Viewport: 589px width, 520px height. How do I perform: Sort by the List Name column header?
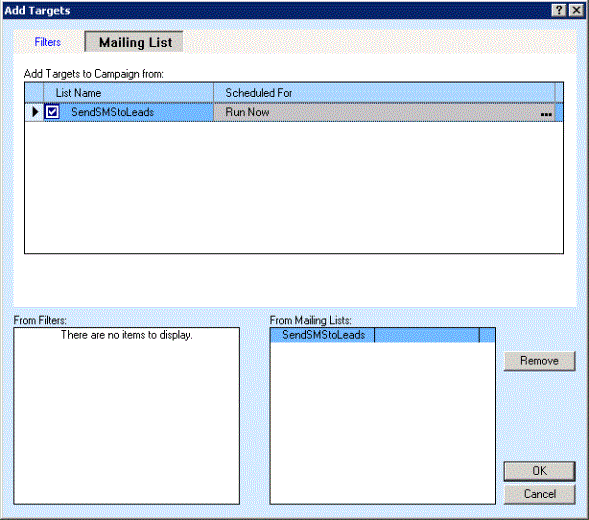128,93
